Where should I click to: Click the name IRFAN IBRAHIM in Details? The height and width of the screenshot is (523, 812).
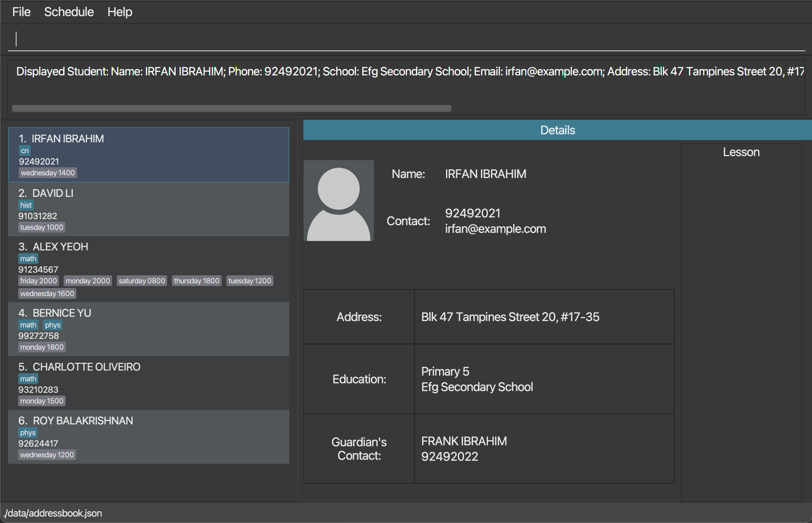486,174
